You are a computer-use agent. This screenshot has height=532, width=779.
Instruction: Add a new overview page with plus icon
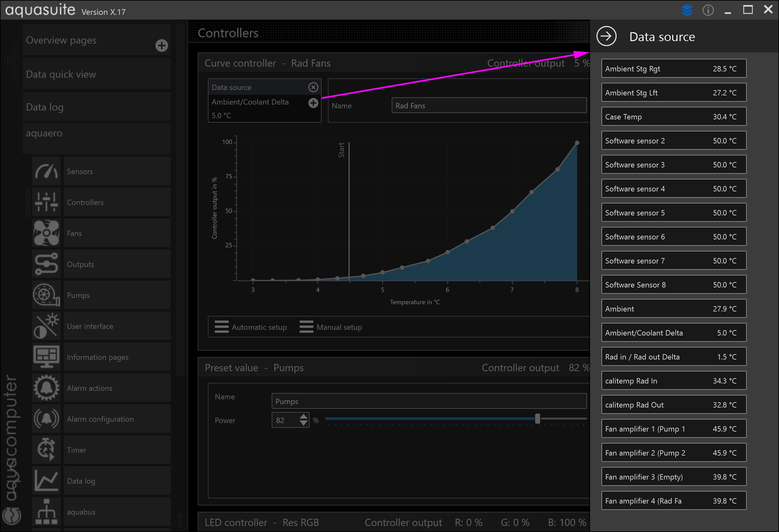point(161,45)
